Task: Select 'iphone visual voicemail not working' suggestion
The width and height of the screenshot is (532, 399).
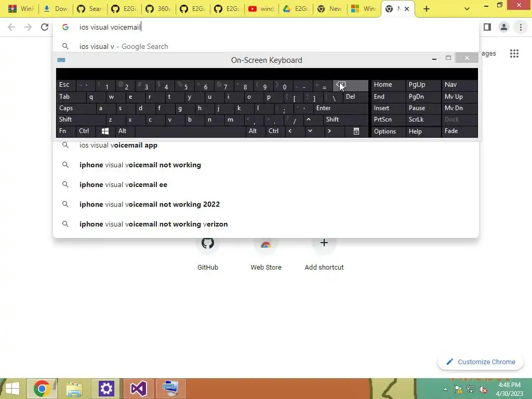Action: pyautogui.click(x=266, y=165)
